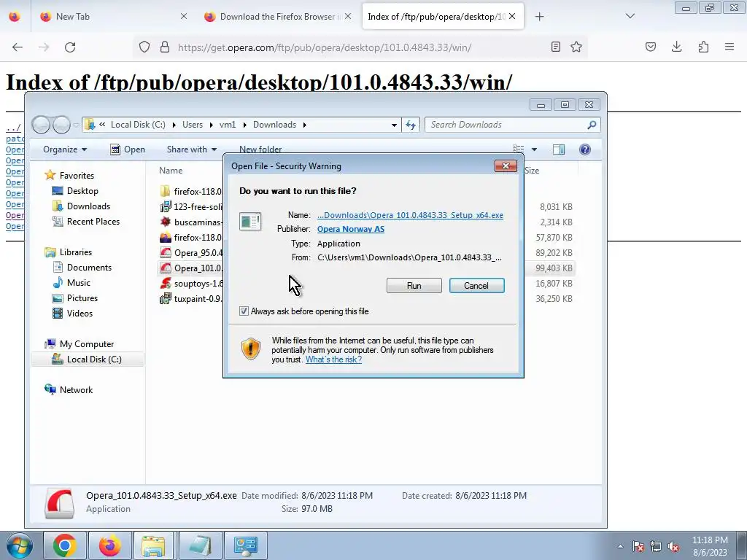
Task: Open Firefox application menu
Action: [x=729, y=47]
